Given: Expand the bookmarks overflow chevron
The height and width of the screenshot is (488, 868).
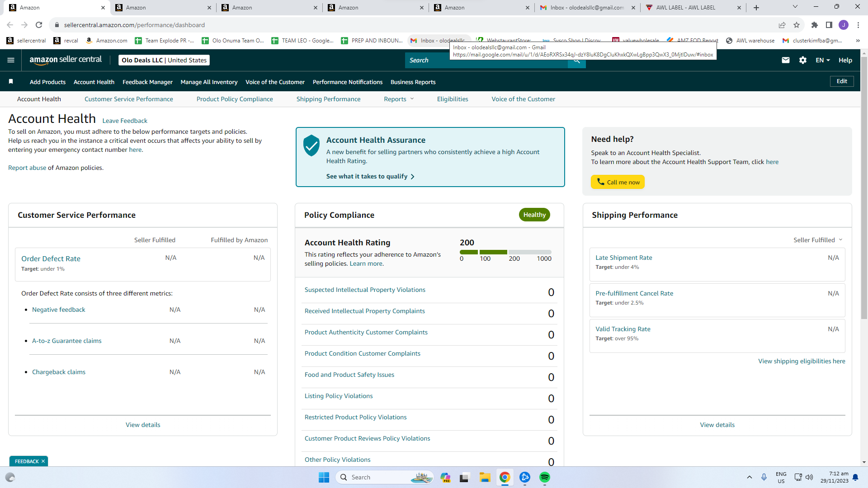Looking at the screenshot, I should coord(858,41).
